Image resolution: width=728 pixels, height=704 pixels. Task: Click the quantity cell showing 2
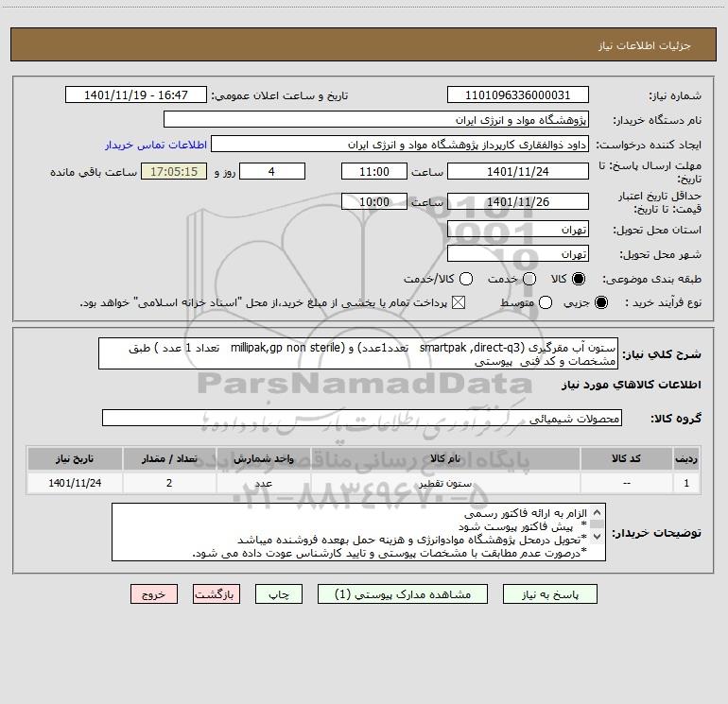pos(169,483)
